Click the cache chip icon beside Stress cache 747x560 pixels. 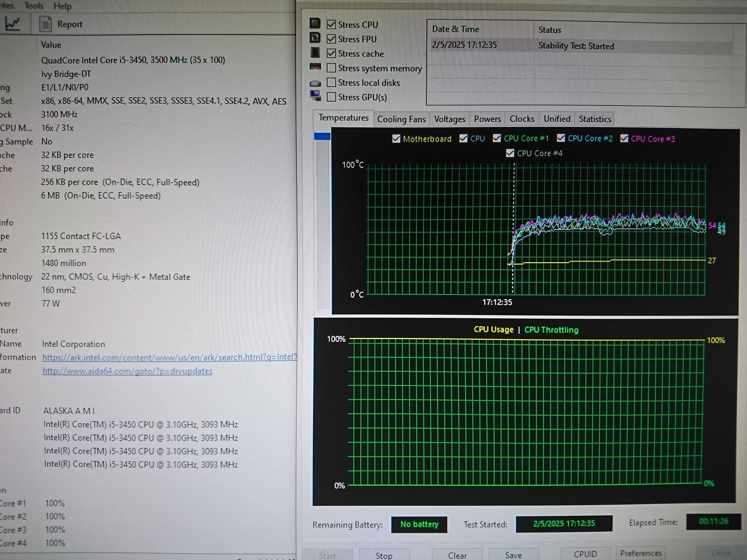315,52
